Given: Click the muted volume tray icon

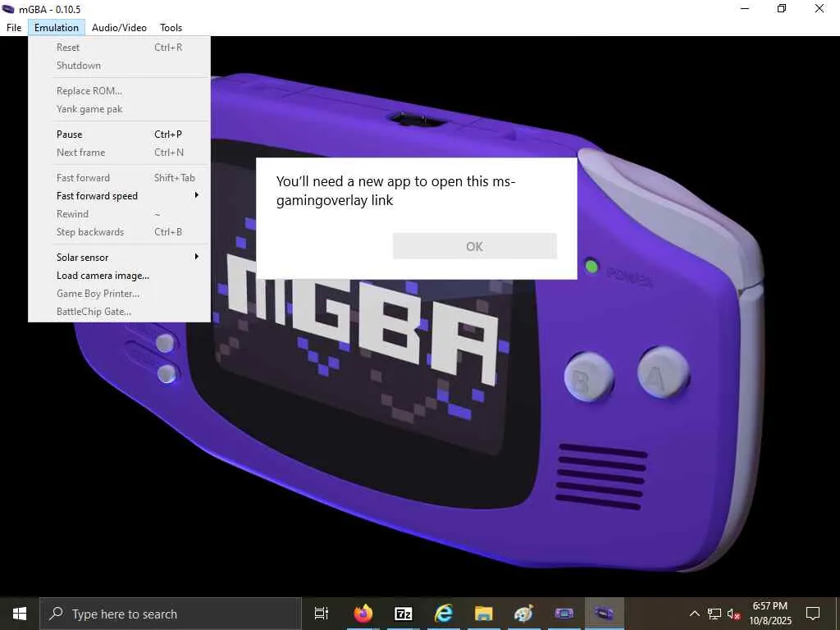Looking at the screenshot, I should [x=734, y=614].
